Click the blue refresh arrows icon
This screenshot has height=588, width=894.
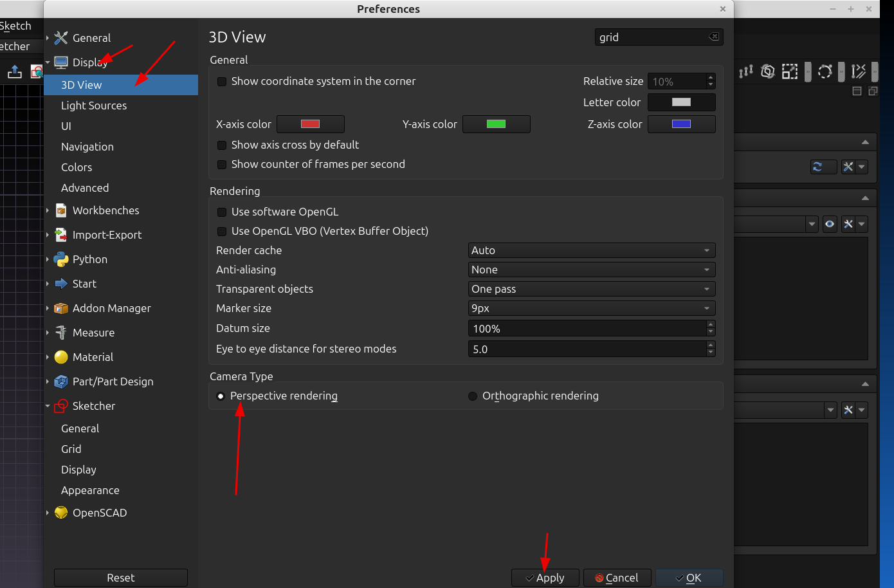(817, 167)
